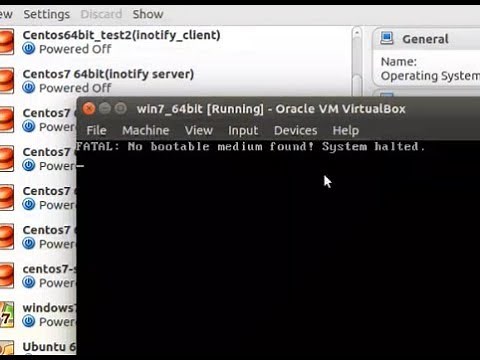Click the red icon of the centos7-s VM
480x360 pixels.
pyautogui.click(x=7, y=276)
